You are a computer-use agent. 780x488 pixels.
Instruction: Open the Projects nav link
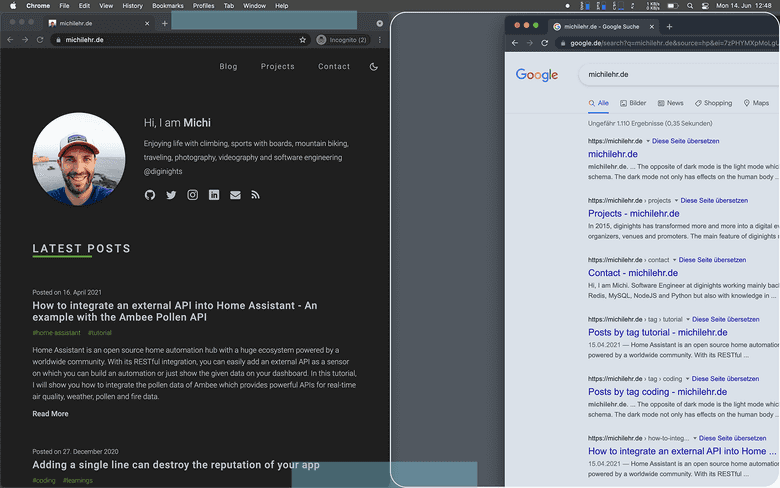pyautogui.click(x=278, y=67)
